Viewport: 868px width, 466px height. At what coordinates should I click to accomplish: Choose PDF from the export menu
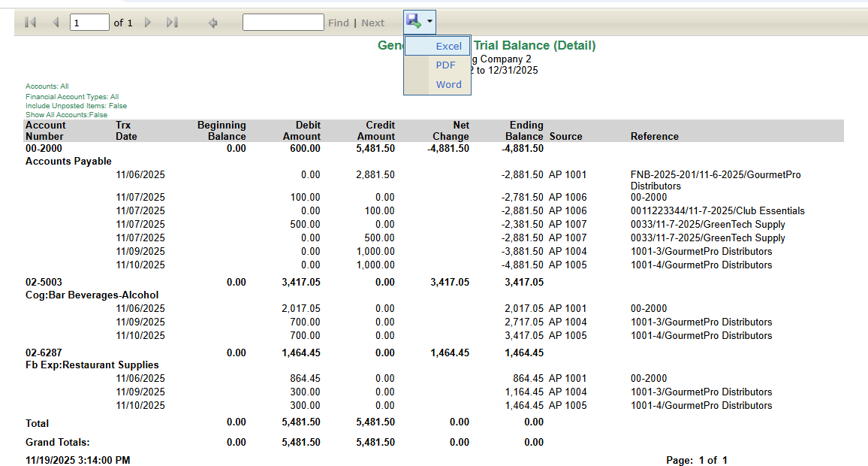[446, 65]
